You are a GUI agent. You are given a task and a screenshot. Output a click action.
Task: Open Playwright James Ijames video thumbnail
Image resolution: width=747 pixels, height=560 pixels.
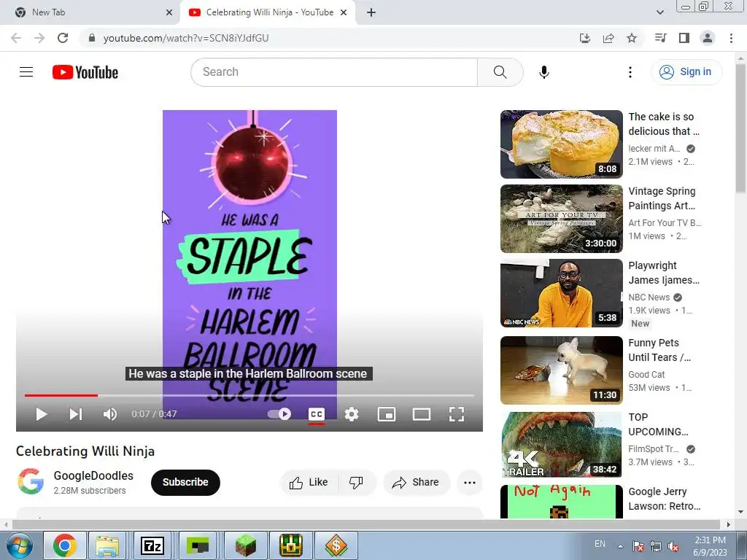(x=561, y=293)
